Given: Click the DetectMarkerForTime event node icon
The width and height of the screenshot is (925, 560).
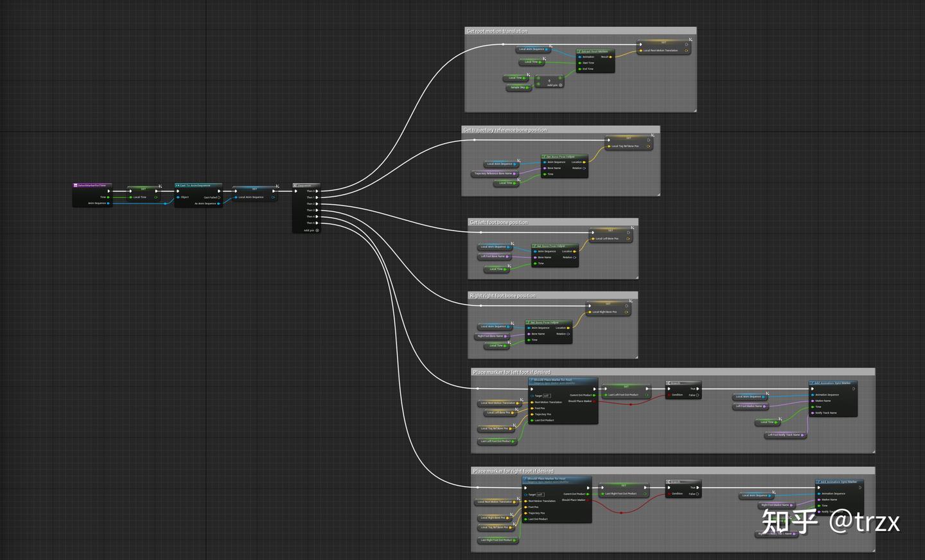Looking at the screenshot, I should pos(76,186).
